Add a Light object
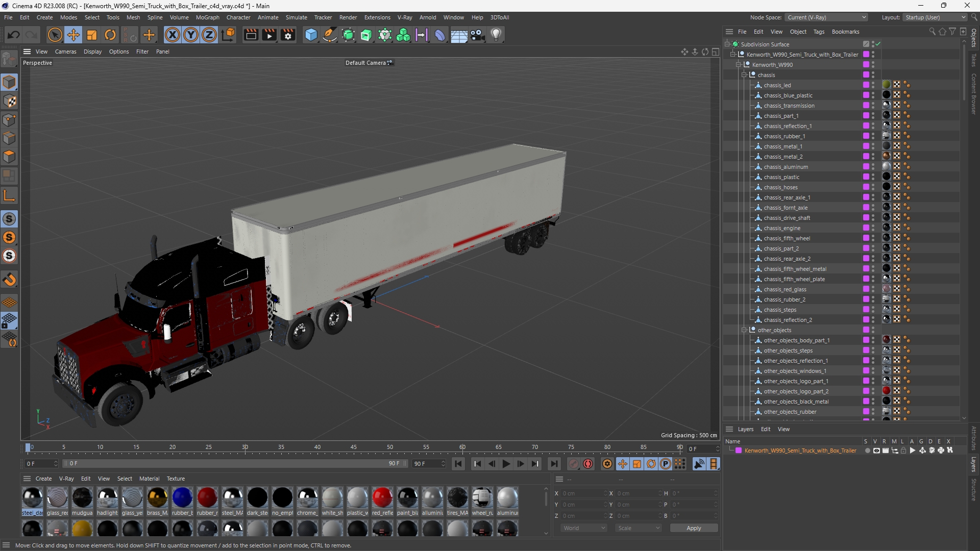 coord(496,35)
